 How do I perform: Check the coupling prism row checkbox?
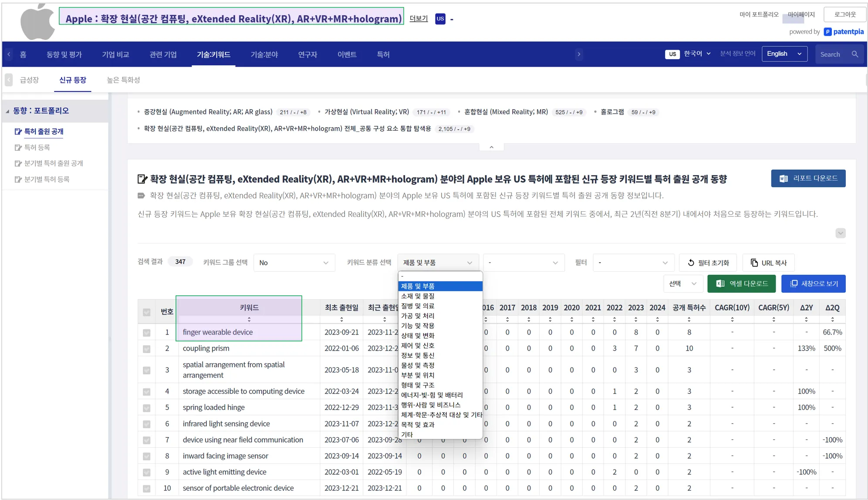[147, 349]
